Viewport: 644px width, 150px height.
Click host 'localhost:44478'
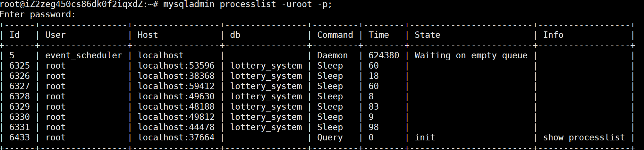click(176, 127)
